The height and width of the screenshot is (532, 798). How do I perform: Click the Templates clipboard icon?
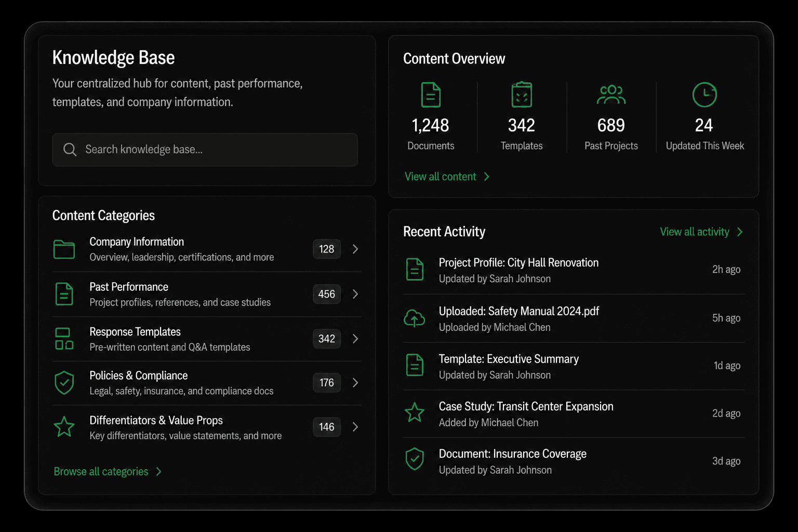tap(522, 95)
